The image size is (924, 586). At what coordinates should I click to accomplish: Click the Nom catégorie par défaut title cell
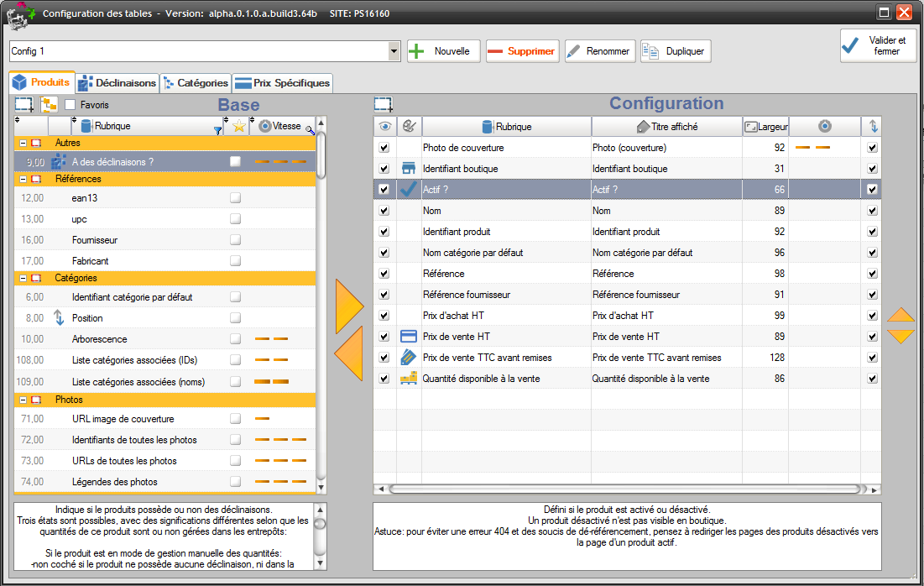coord(666,253)
